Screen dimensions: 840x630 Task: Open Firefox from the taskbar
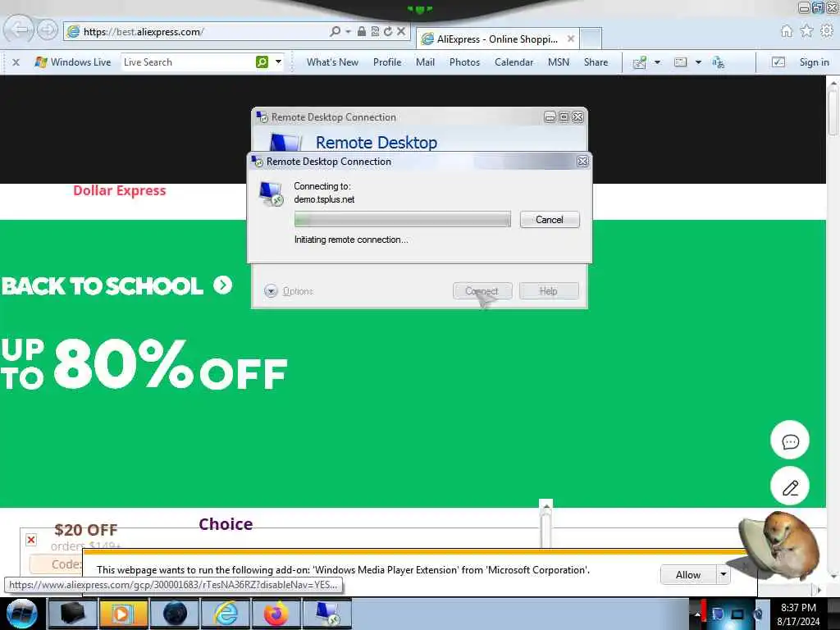pyautogui.click(x=276, y=614)
